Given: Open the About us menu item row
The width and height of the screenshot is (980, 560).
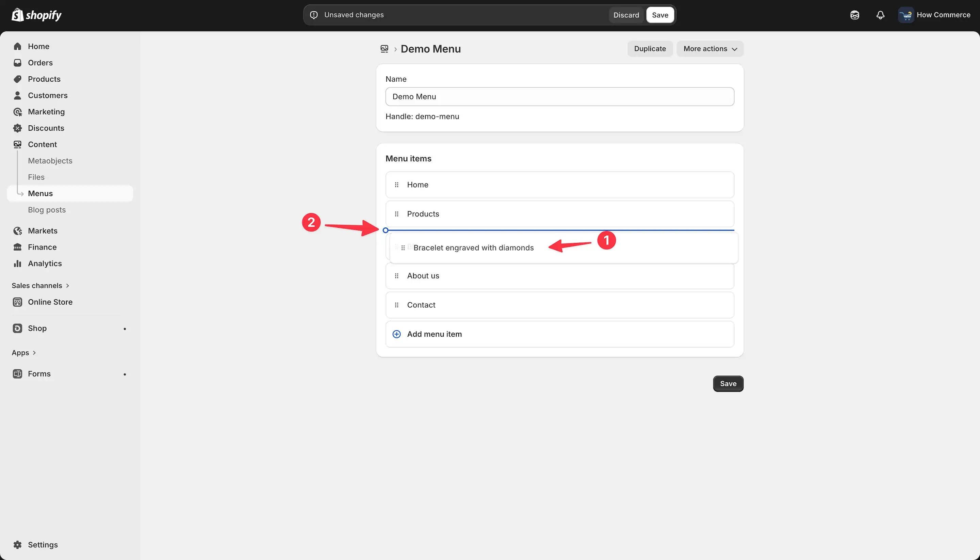Looking at the screenshot, I should [x=559, y=276].
